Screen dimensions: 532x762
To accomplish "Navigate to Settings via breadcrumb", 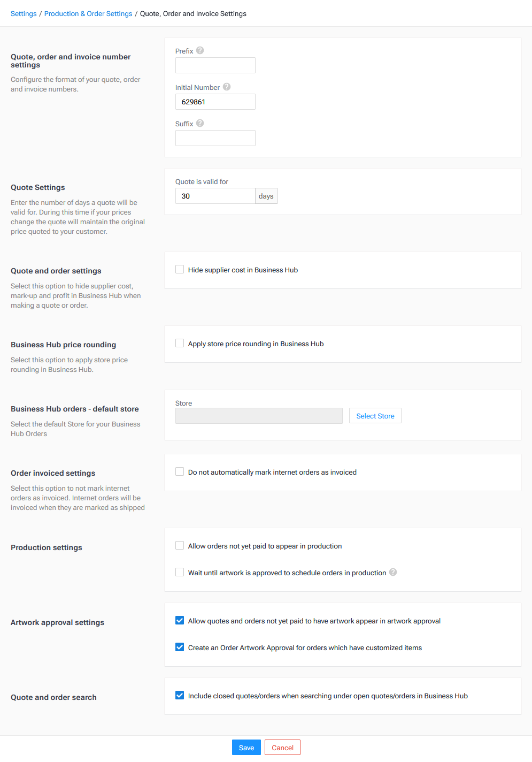I will [24, 13].
